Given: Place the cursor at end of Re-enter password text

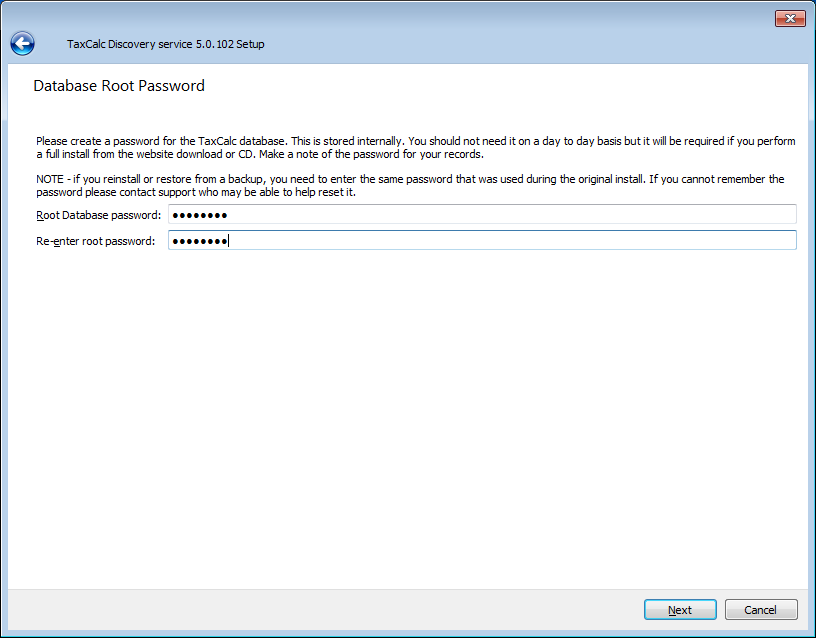Looking at the screenshot, I should [230, 241].
